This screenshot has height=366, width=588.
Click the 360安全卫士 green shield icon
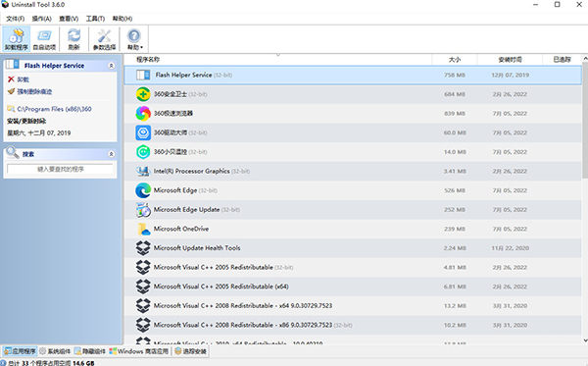143,94
